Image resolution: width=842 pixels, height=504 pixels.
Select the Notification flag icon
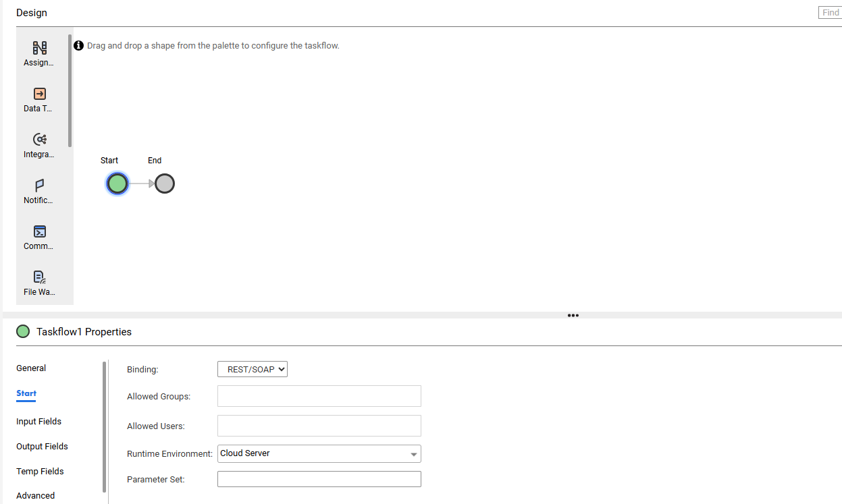coord(39,185)
